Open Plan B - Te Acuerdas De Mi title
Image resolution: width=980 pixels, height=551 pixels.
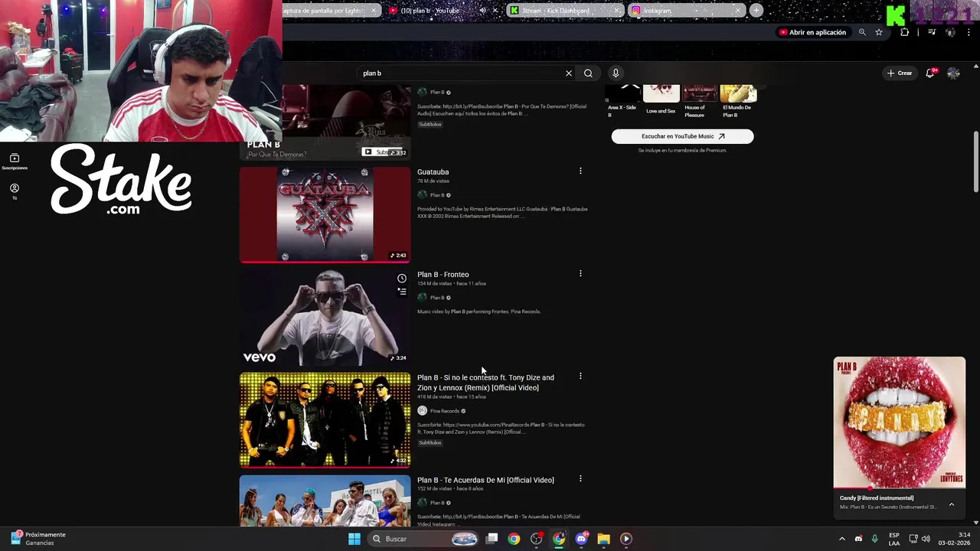tap(485, 480)
